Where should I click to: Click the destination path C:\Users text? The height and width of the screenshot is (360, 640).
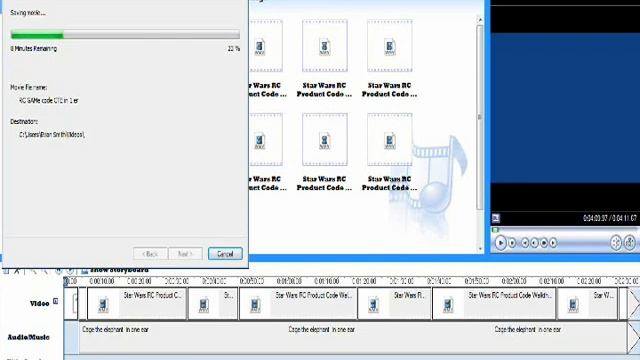coord(52,134)
